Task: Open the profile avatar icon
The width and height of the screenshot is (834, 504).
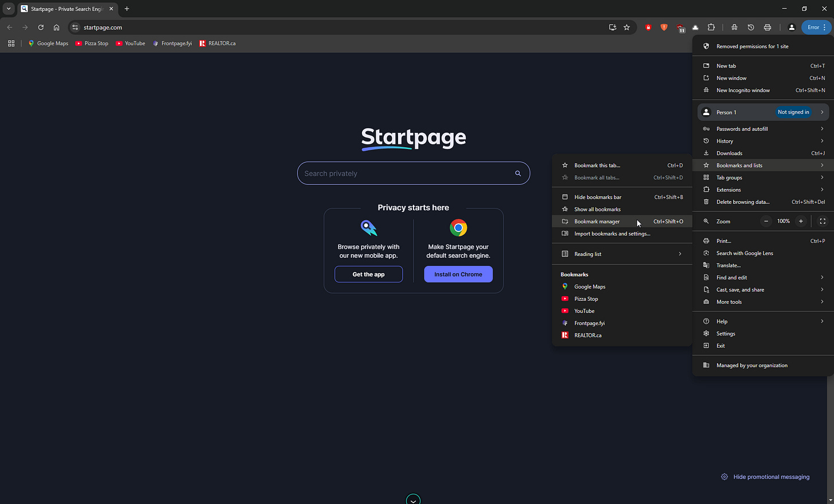Action: pyautogui.click(x=792, y=27)
